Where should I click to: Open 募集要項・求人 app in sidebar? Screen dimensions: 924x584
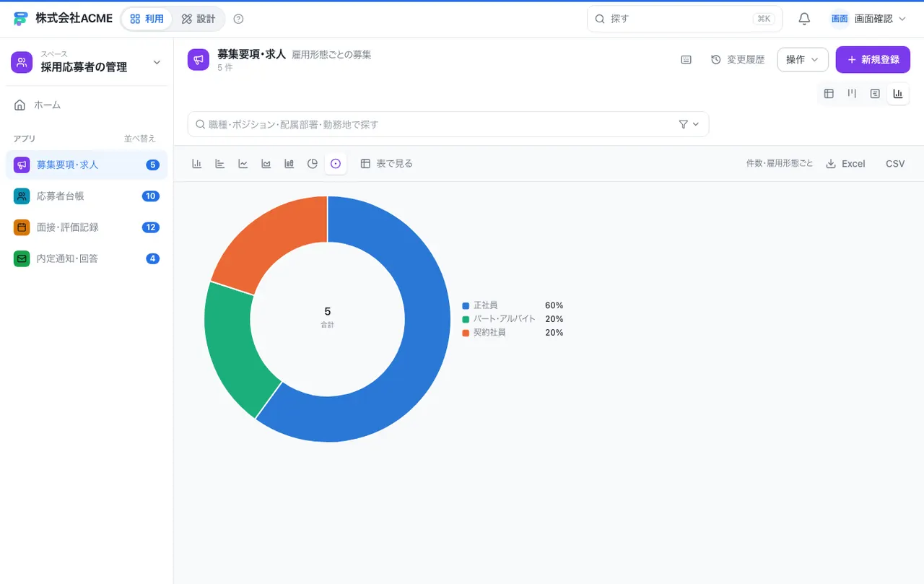coord(87,165)
